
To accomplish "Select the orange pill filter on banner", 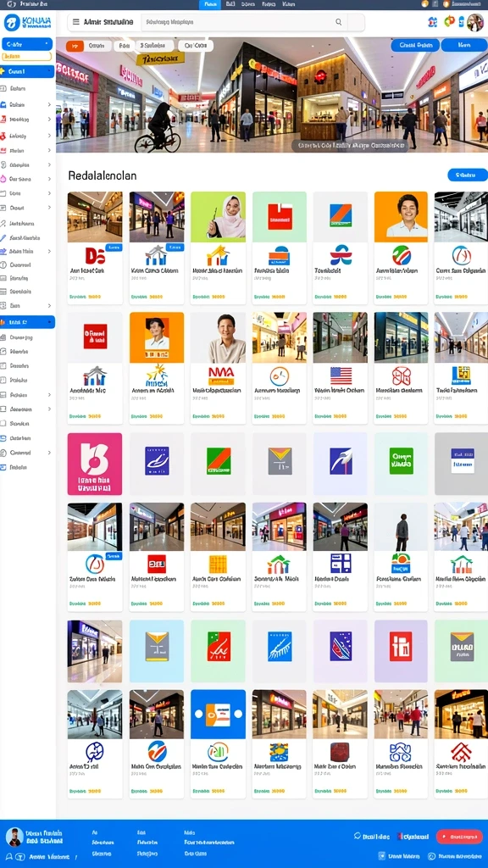I will (75, 46).
